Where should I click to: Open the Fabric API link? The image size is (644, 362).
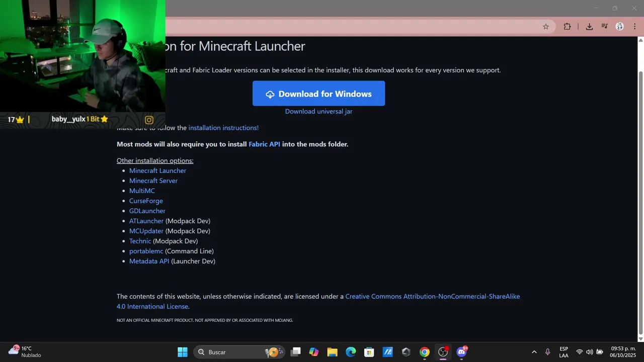point(264,144)
